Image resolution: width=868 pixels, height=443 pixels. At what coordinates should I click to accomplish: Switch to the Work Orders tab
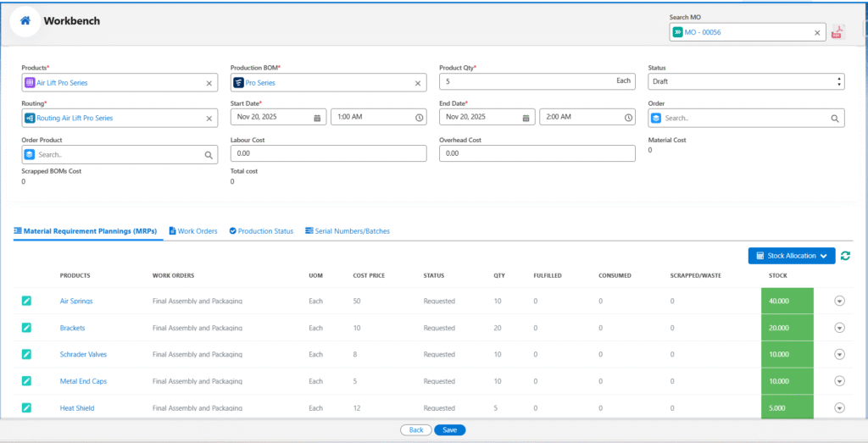[193, 231]
